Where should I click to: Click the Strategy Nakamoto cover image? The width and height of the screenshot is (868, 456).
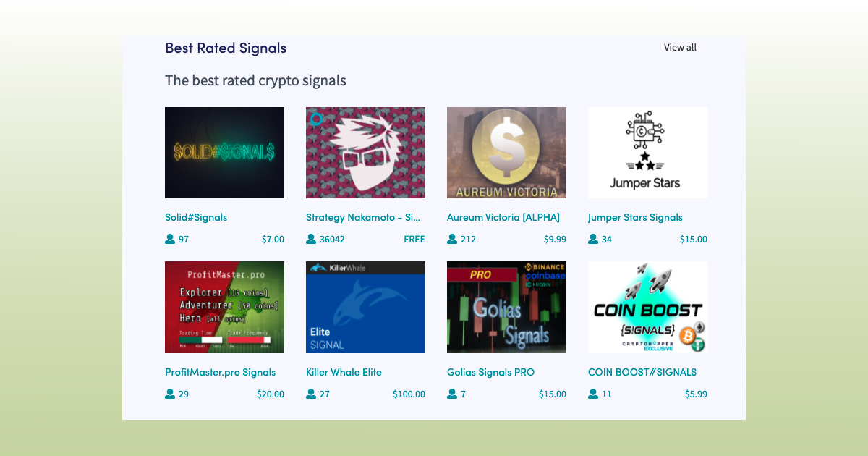pyautogui.click(x=365, y=153)
